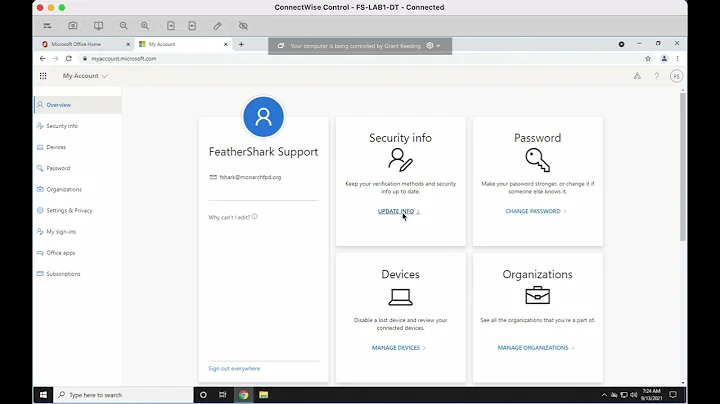
Task: Open File Explorer from the taskbar
Action: coord(264,395)
